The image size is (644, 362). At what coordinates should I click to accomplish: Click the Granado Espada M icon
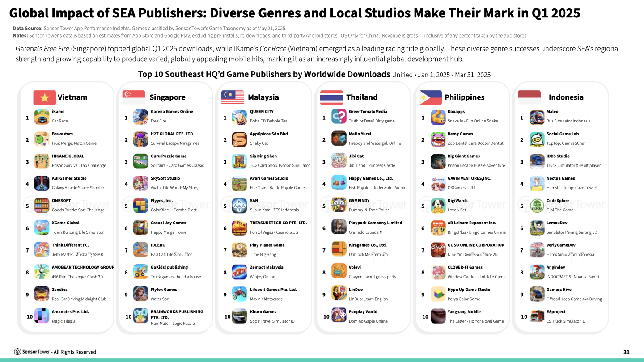click(339, 227)
